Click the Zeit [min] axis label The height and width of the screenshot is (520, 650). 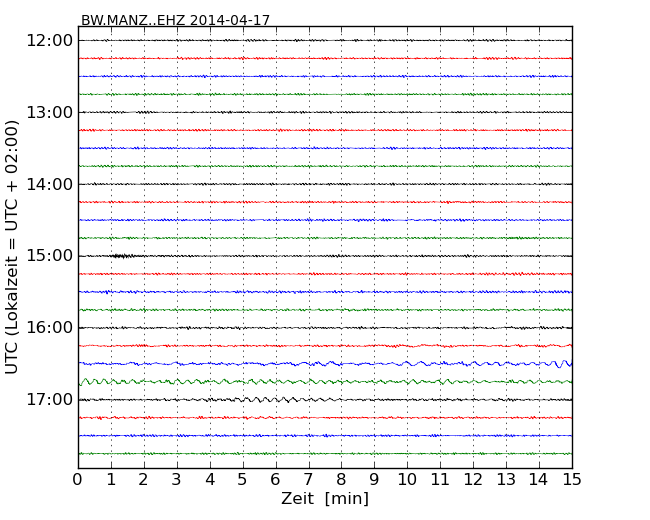click(x=325, y=499)
